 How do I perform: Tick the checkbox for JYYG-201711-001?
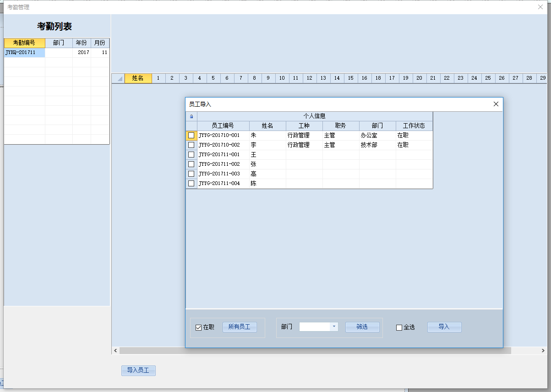click(191, 155)
